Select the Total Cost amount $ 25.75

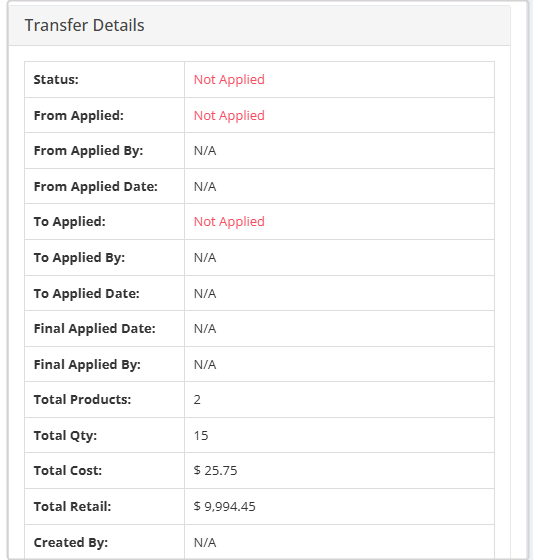[215, 470]
